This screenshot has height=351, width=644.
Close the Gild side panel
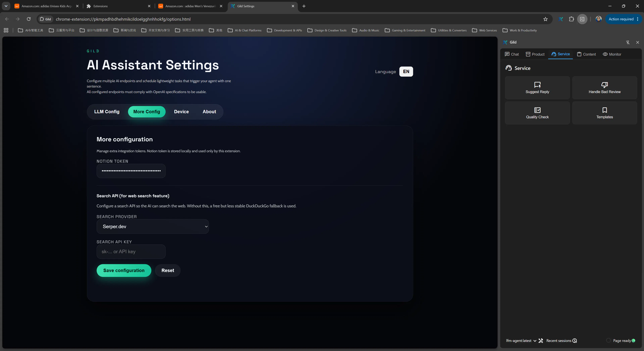coord(637,42)
